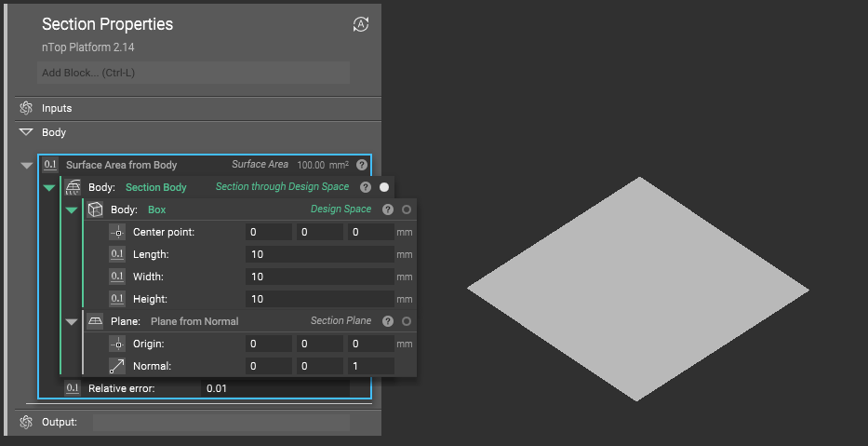The height and width of the screenshot is (446, 868).
Task: Click the auto-update icon beside Section Properties
Action: (x=361, y=24)
